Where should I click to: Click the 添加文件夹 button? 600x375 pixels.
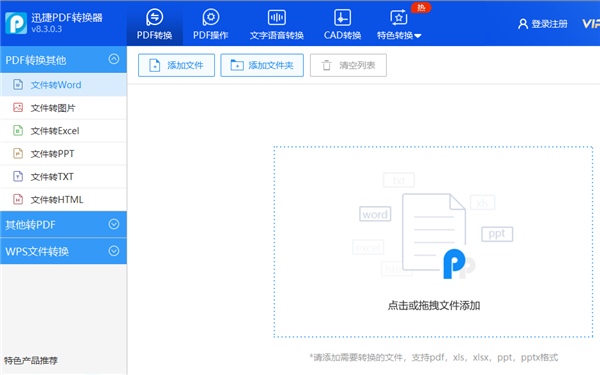pos(262,65)
